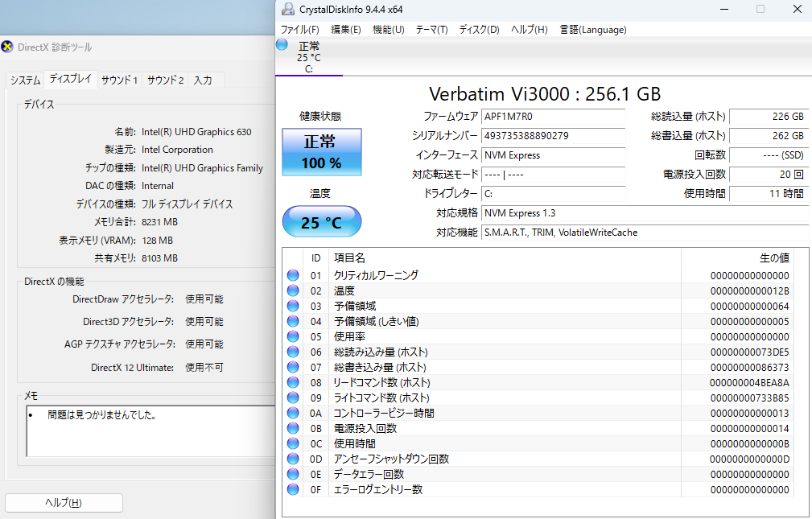Click the ファームウェア field APF1M7R0
The image size is (812, 519).
[553, 117]
